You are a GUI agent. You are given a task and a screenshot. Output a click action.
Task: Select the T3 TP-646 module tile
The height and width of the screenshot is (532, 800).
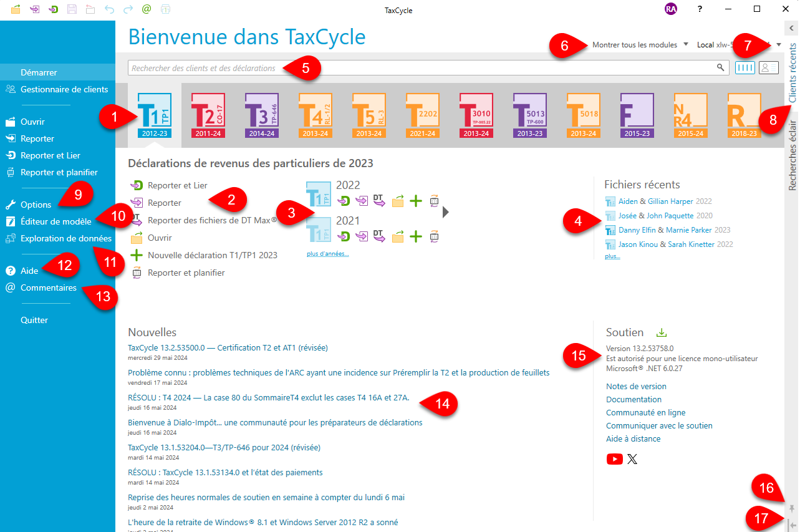261,115
